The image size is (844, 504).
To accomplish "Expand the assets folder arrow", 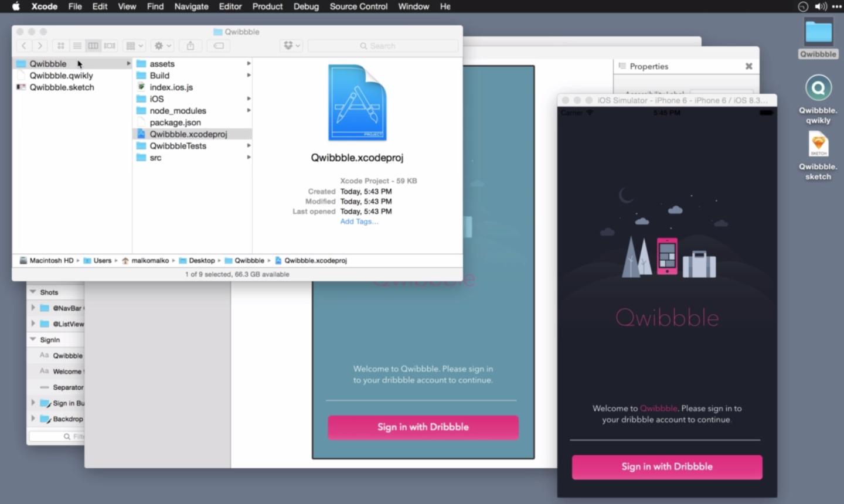I will (249, 64).
